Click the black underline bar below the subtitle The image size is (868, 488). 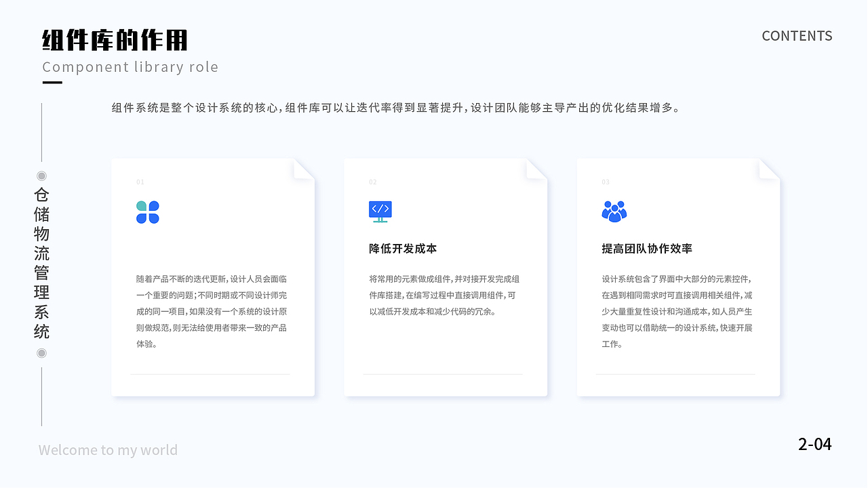(x=52, y=83)
